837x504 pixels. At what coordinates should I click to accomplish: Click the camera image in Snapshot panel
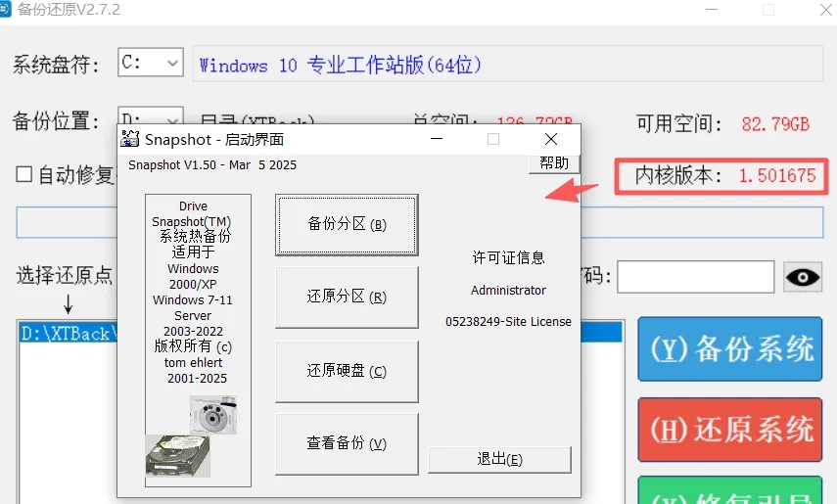pyautogui.click(x=213, y=415)
